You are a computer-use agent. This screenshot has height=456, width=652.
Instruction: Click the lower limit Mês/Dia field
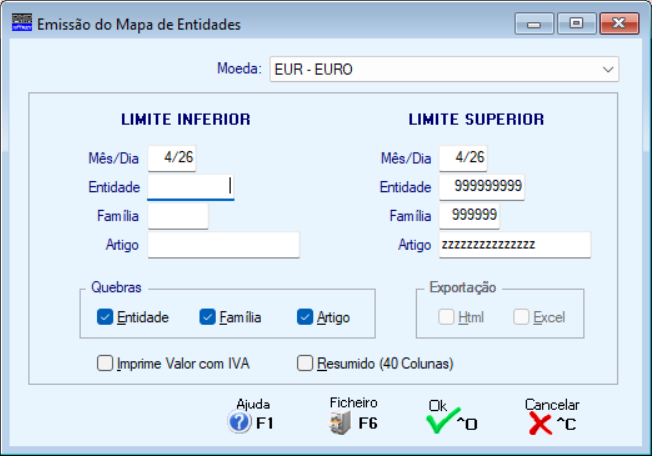pyautogui.click(x=173, y=158)
